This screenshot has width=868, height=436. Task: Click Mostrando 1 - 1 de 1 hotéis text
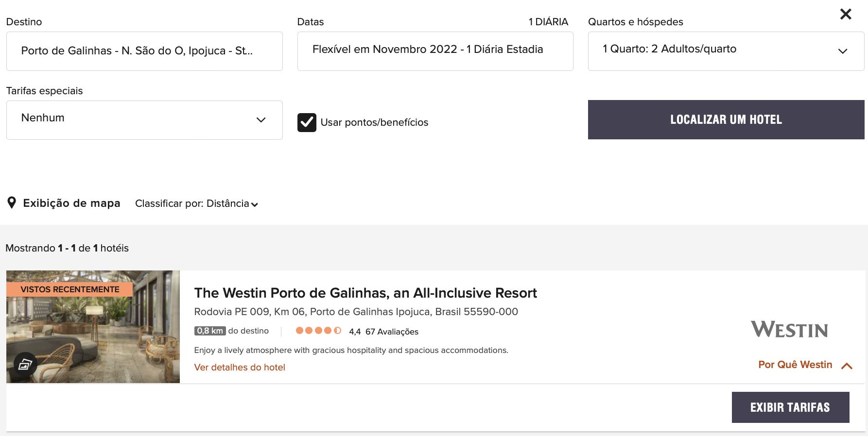coord(67,248)
